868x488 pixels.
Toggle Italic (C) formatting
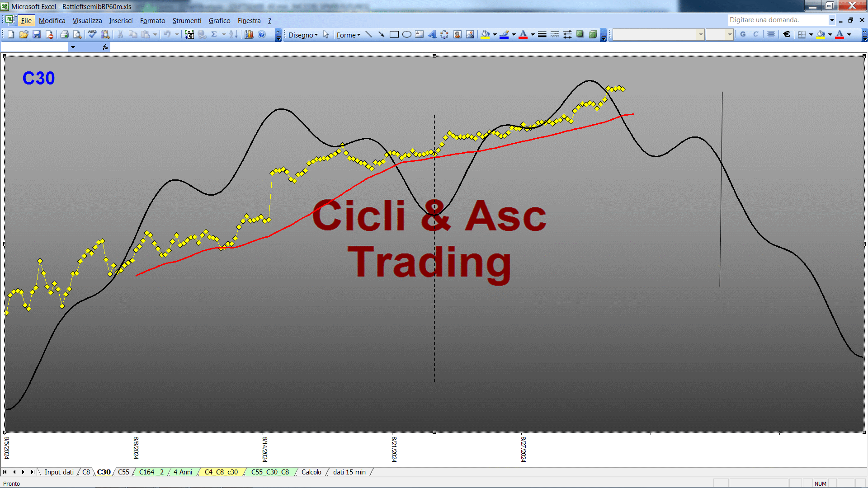(755, 34)
